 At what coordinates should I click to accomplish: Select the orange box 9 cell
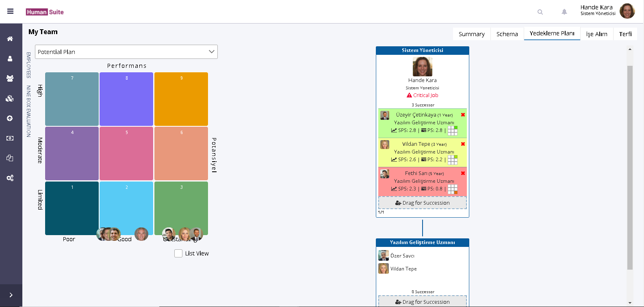pos(181,99)
